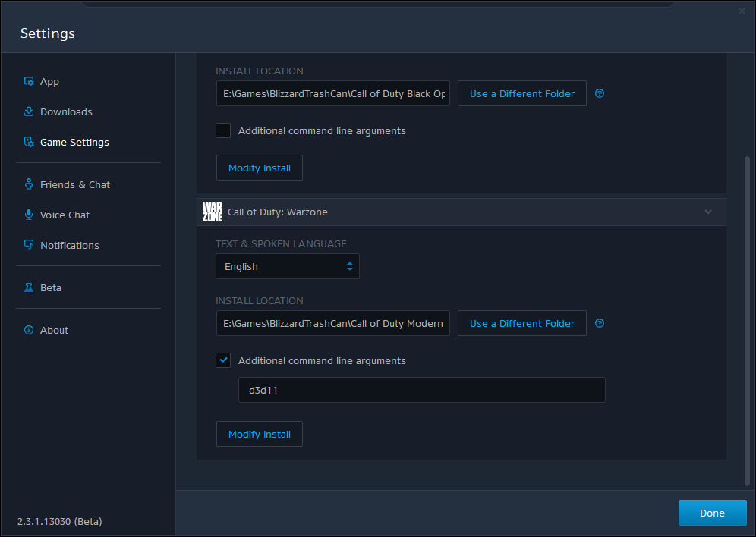Click help icon beside Black Ops install folder
Viewport: 756px width, 537px height.
point(600,93)
